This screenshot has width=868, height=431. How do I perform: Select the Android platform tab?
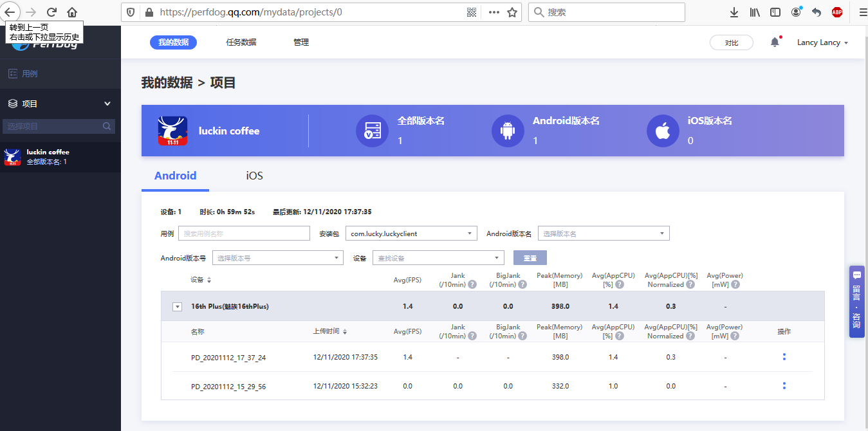pyautogui.click(x=176, y=176)
